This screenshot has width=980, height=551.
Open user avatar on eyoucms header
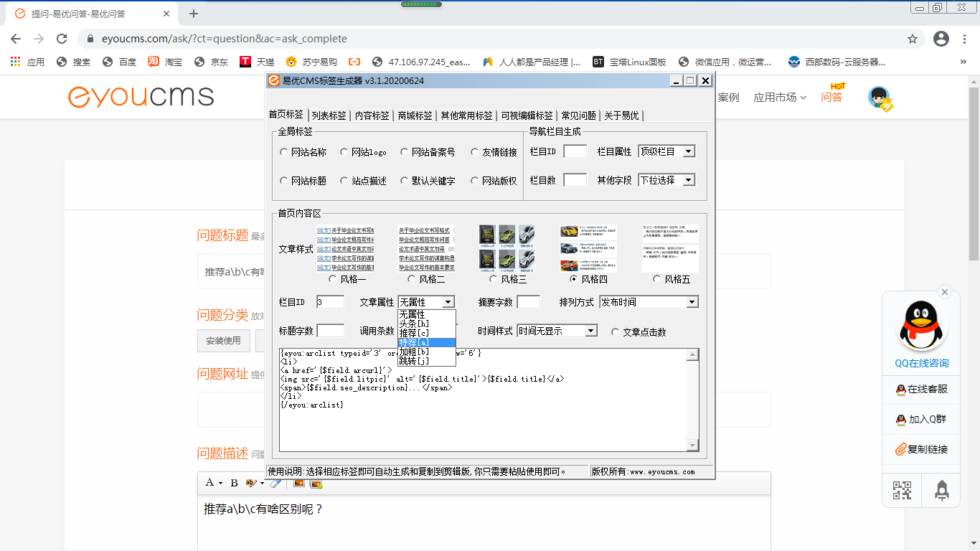coord(879,98)
